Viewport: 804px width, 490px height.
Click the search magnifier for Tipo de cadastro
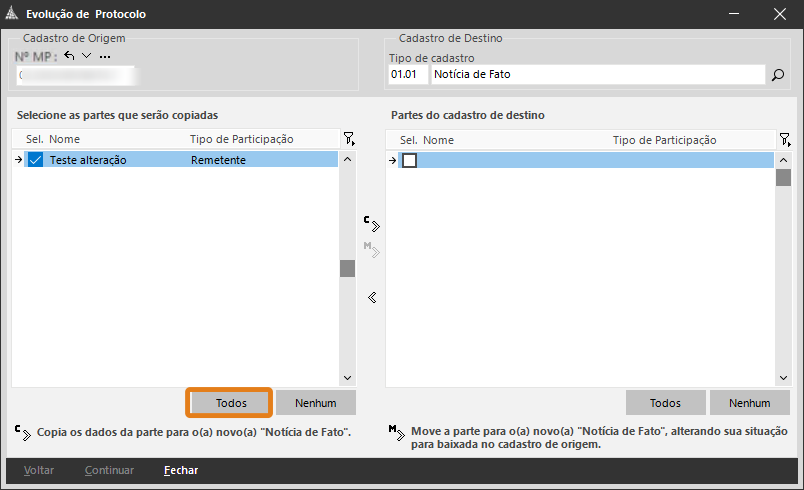pos(778,75)
